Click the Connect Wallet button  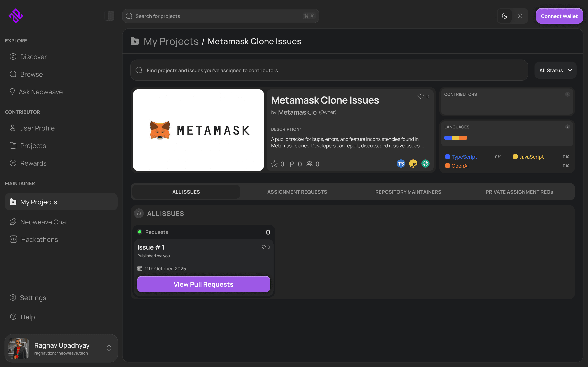(559, 16)
